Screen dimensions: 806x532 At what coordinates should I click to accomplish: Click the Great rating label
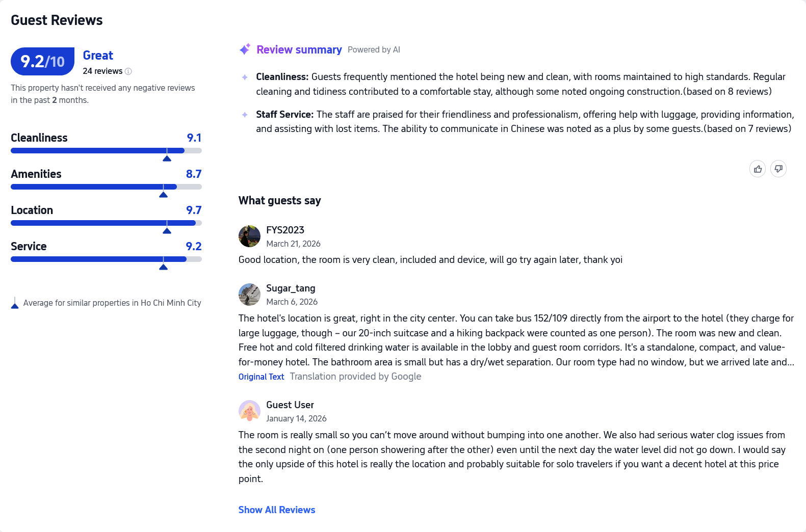click(98, 56)
